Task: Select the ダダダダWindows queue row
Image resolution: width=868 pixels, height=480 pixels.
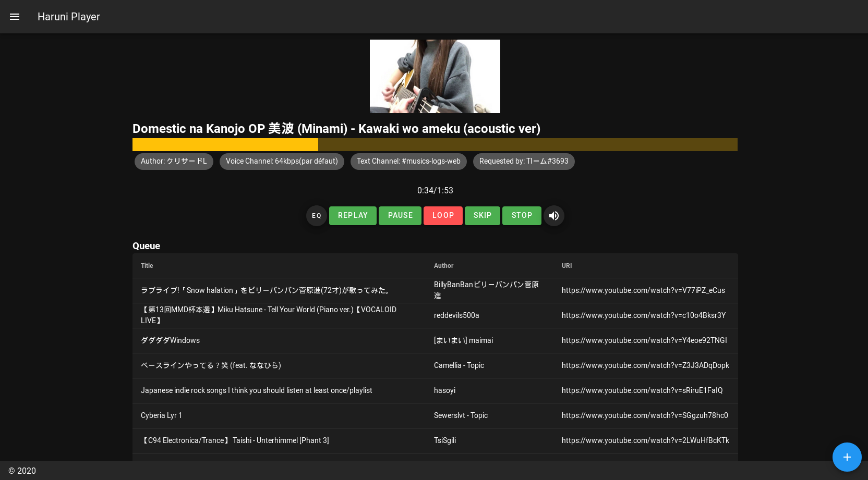Action: click(171, 340)
